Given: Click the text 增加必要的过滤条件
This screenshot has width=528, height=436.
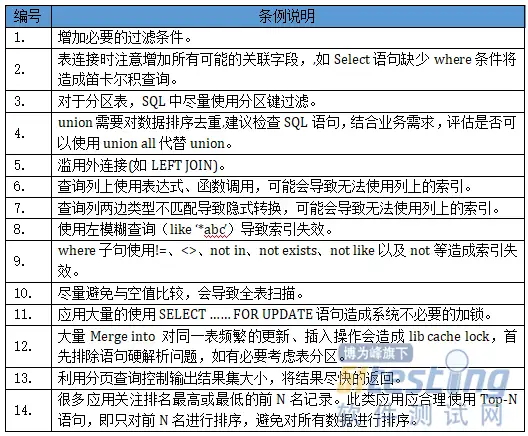Looking at the screenshot, I should 124,37.
